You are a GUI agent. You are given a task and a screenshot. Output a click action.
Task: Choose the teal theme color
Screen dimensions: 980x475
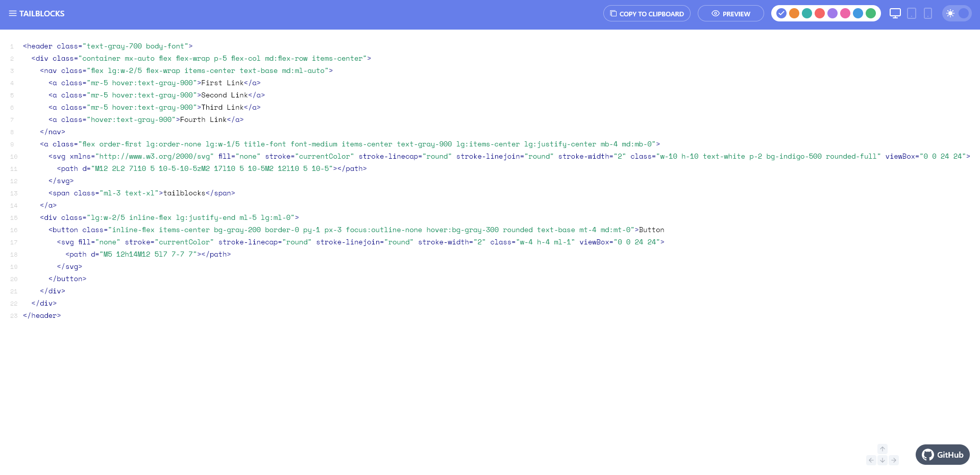807,13
